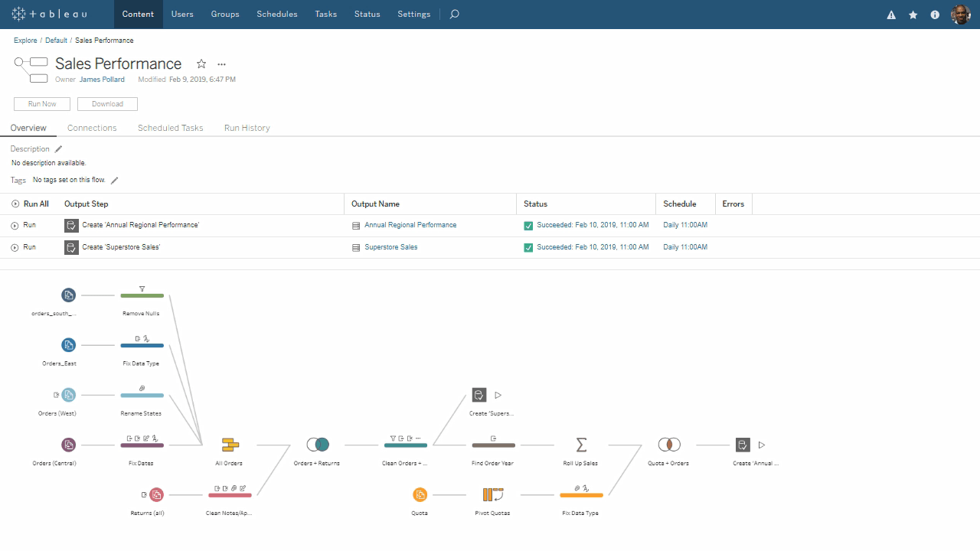Click the Quota input step icon
980x551 pixels.
coord(420,494)
